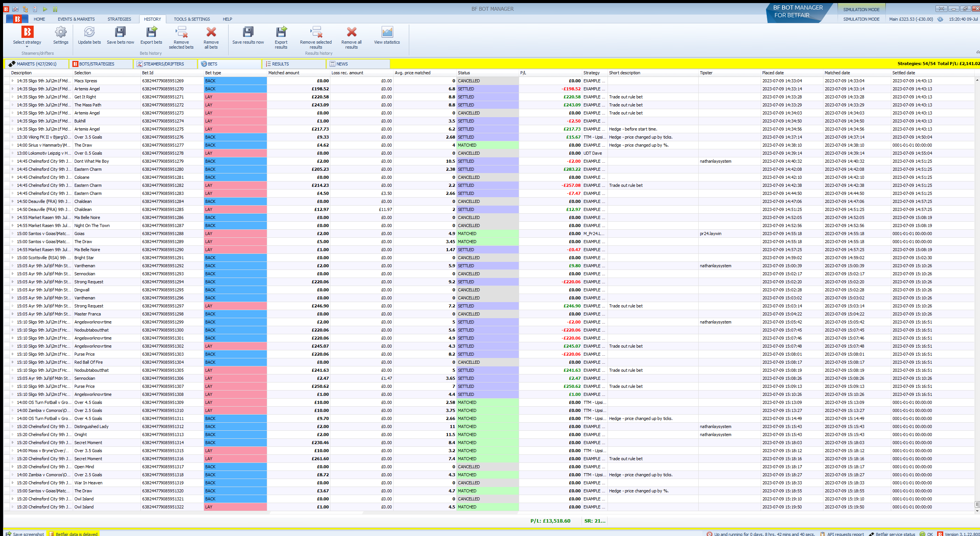Click Remove all results red X
The image size is (980, 536).
point(351,32)
